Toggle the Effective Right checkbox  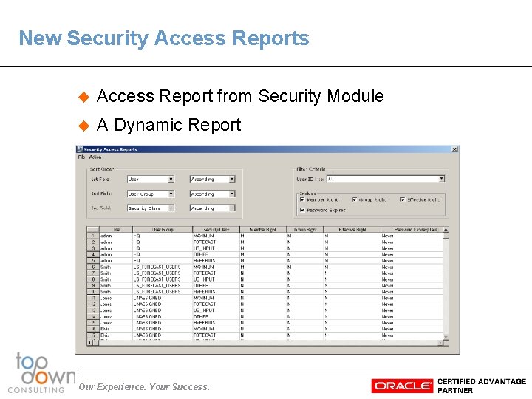[x=403, y=199]
